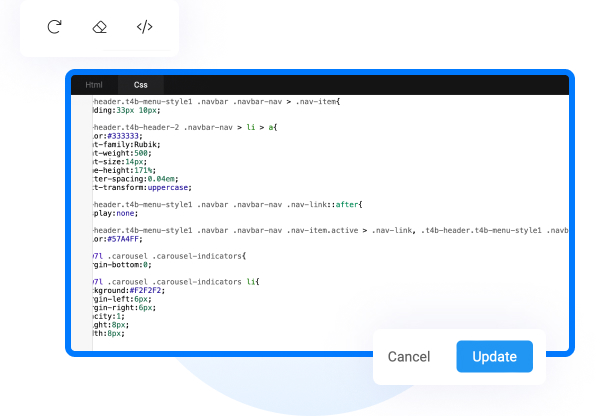Image resolution: width=600 pixels, height=416 pixels.
Task: Cancel the code changes
Action: click(x=409, y=357)
